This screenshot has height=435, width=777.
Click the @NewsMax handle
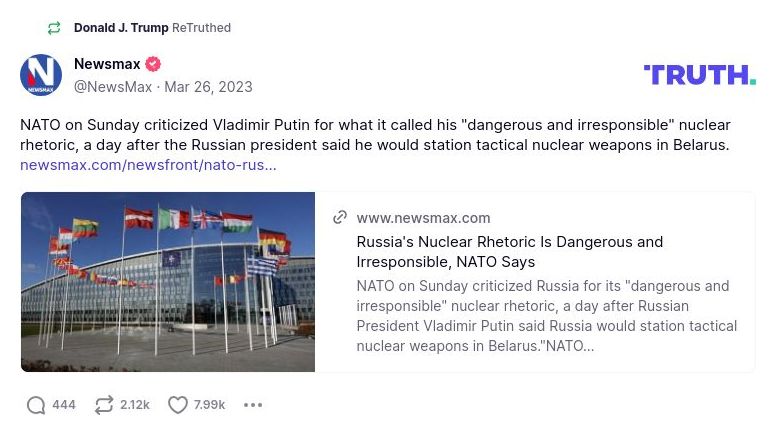pyautogui.click(x=113, y=87)
